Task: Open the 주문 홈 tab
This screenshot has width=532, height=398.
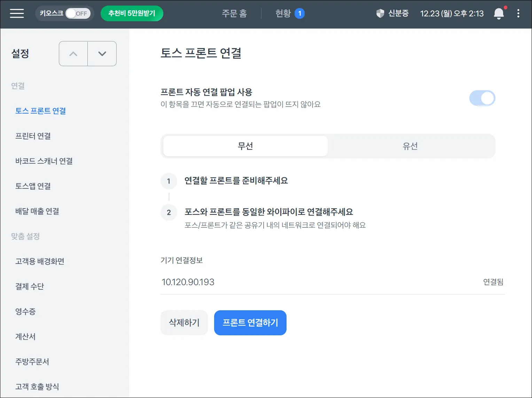Action: [x=234, y=14]
